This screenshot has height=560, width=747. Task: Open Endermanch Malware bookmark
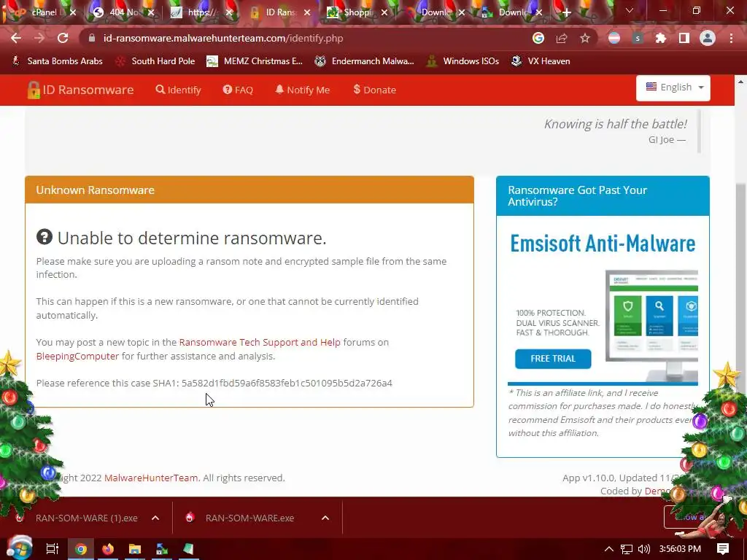pos(365,61)
